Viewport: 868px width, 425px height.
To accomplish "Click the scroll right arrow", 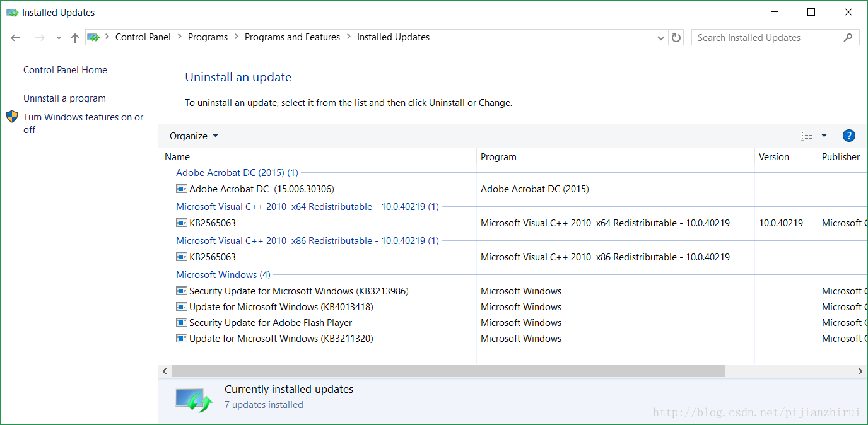I will coord(862,371).
